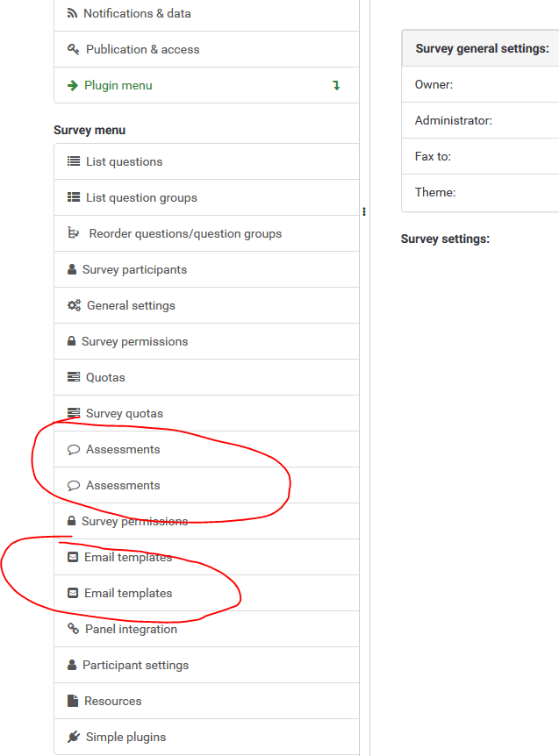Click the RSS icon beside Notifications & data

[x=72, y=14]
